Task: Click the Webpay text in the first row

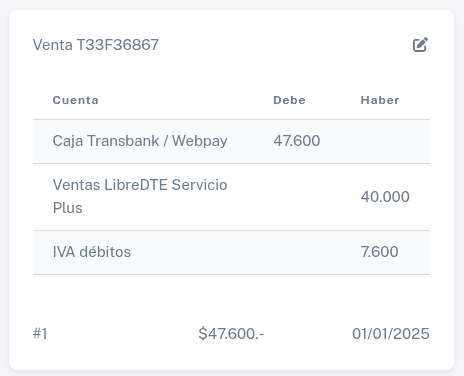Action: tap(200, 141)
